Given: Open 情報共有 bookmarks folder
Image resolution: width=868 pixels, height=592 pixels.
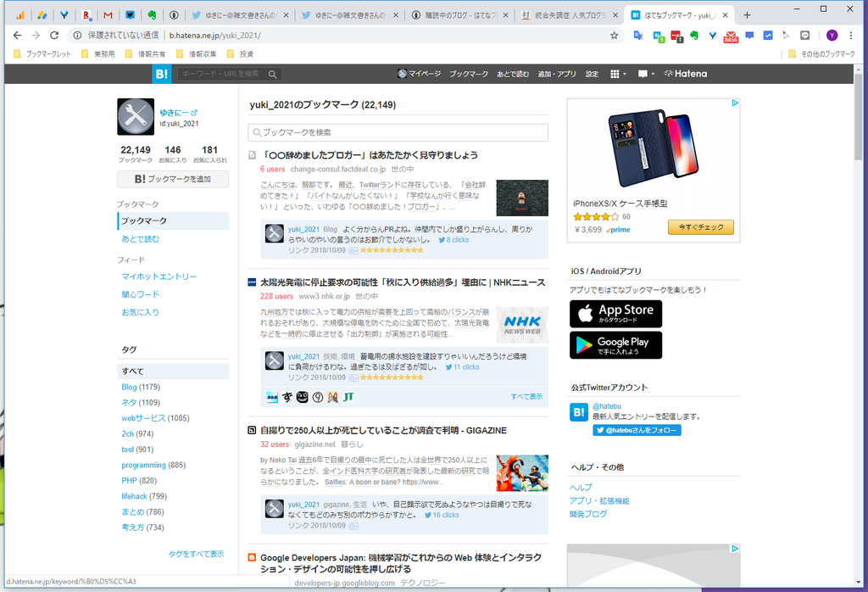Looking at the screenshot, I should click(146, 54).
